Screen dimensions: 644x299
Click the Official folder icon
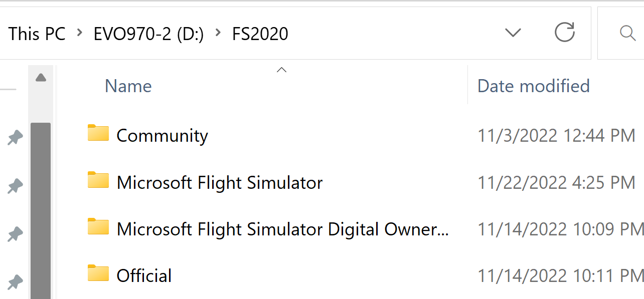[98, 274]
